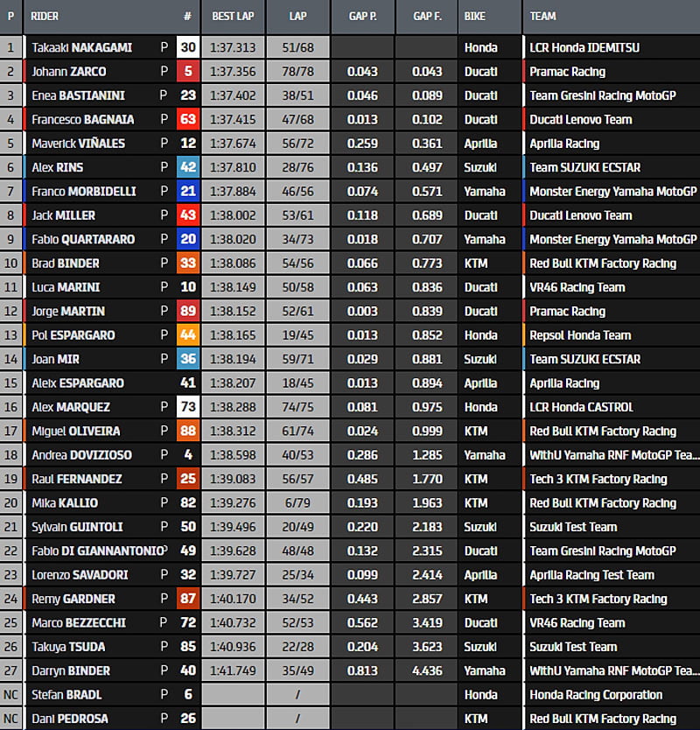Click Nakagami's number 30 badge

(x=187, y=48)
